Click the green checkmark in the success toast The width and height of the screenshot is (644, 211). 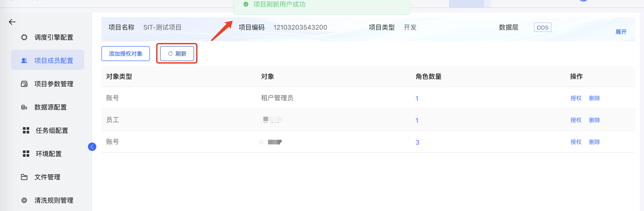pyautogui.click(x=246, y=4)
